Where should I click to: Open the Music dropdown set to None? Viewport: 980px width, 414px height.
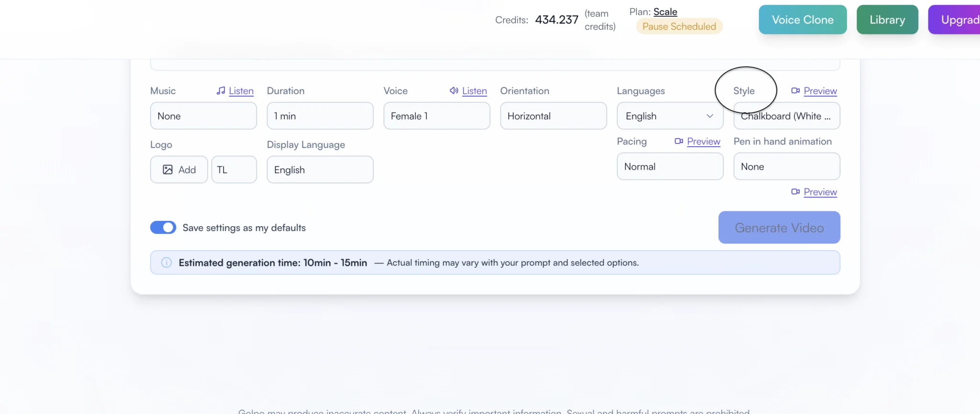click(203, 116)
